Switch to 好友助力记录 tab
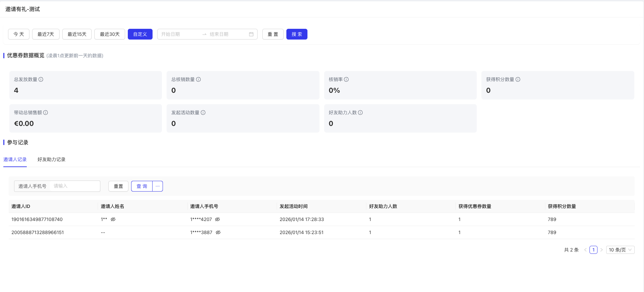This screenshot has height=292, width=644. 51,159
